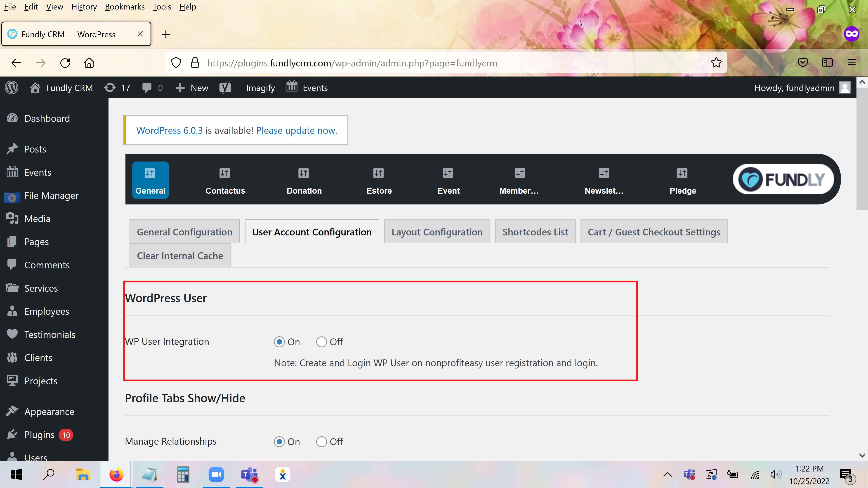Open Howdy, fundlyadmin account menu
868x488 pixels.
coord(803,88)
